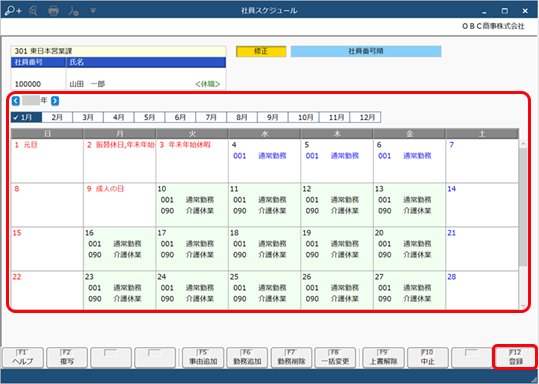Viewport: 539px width, 384px height.
Task: Click the 氏名 column header
Action: pyautogui.click(x=146, y=62)
